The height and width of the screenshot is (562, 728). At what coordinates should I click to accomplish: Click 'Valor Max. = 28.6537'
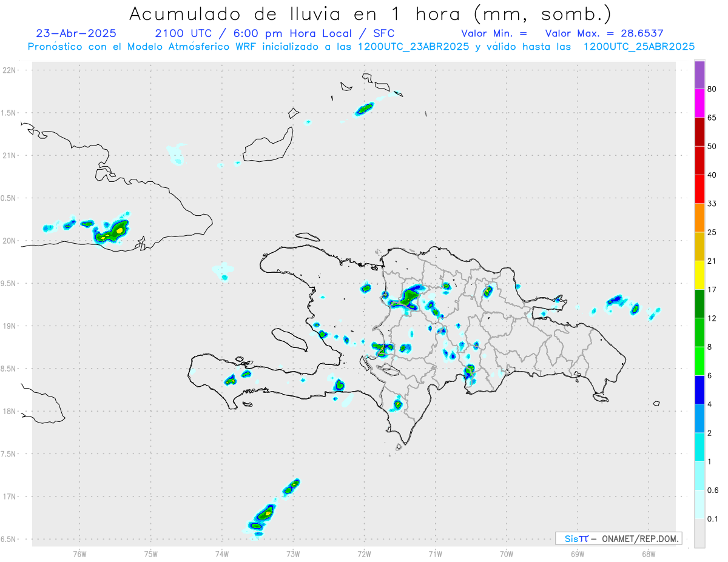603,33
